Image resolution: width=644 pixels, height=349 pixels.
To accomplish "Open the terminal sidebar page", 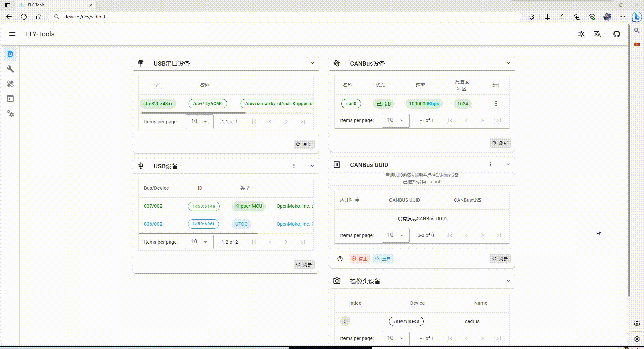I will click(x=10, y=99).
